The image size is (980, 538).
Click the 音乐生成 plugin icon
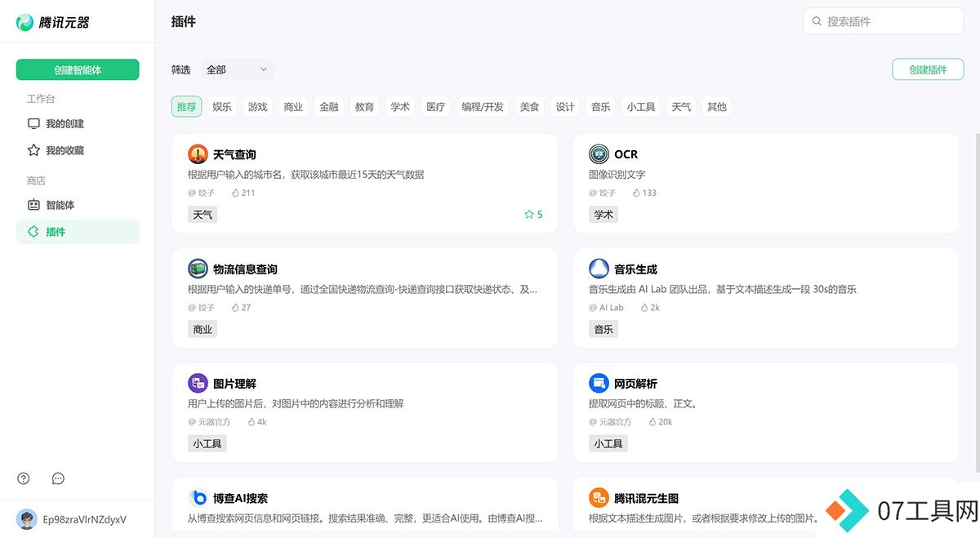click(x=599, y=269)
